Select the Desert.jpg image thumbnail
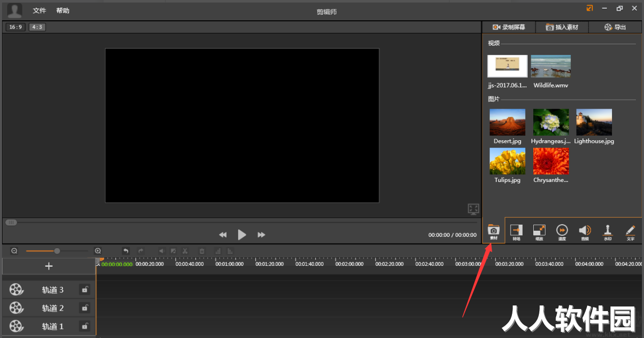The image size is (644, 338). (507, 122)
